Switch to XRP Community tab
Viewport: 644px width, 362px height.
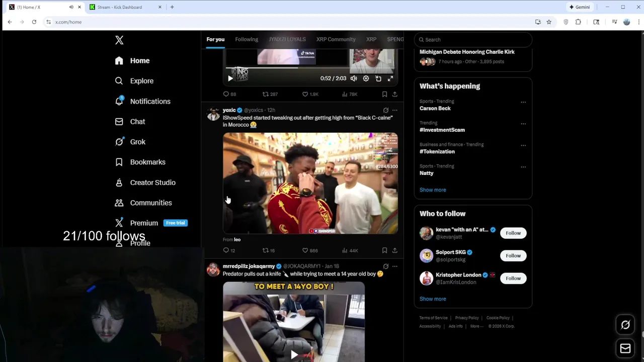pos(336,39)
